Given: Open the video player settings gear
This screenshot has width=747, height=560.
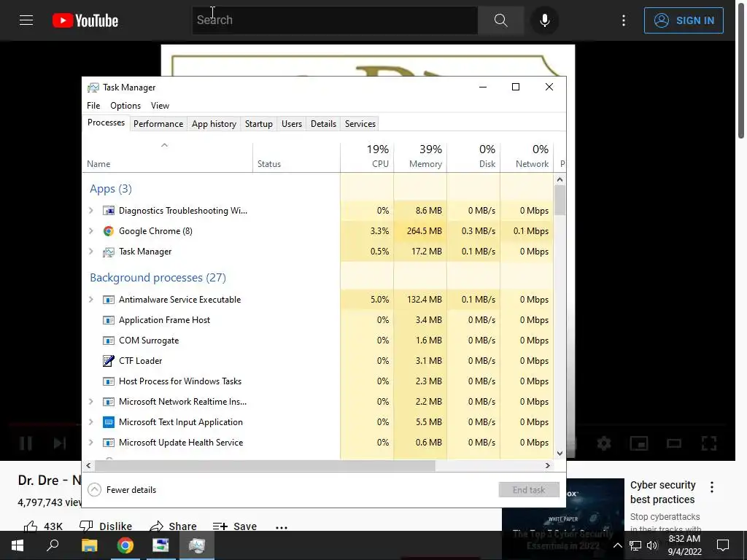Looking at the screenshot, I should coord(604,443).
